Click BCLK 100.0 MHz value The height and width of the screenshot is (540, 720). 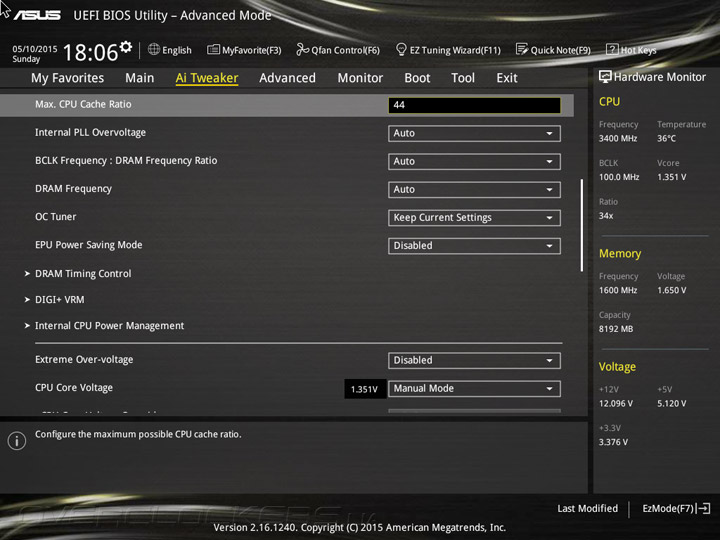(619, 177)
